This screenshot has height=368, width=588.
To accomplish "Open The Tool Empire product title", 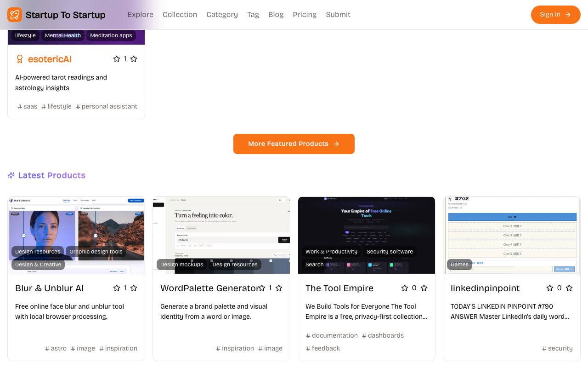I will pos(339,288).
